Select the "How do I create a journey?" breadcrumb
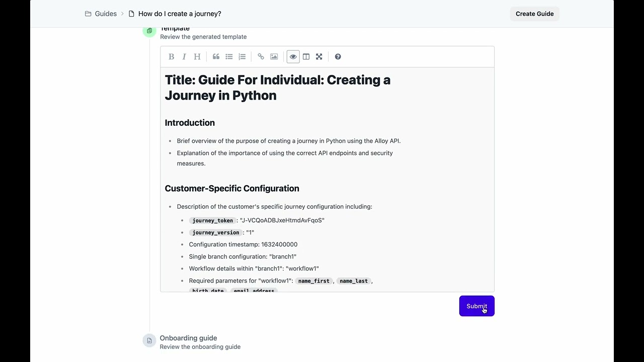 (180, 14)
